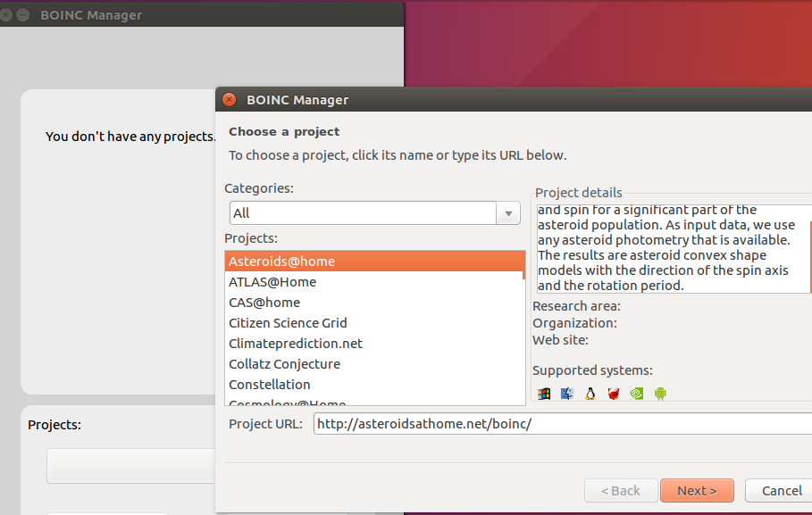This screenshot has height=515, width=812.
Task: Select ATLAS@Home project
Action: pos(374,282)
